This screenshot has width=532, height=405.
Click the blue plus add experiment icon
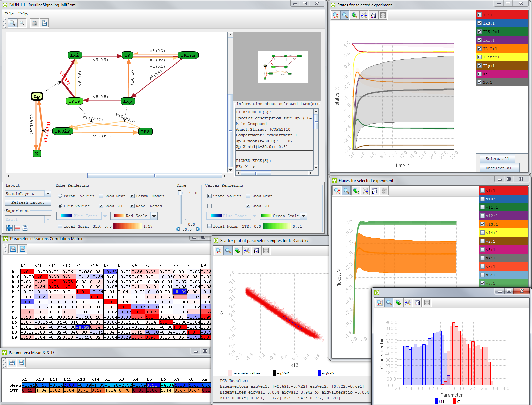(9, 228)
